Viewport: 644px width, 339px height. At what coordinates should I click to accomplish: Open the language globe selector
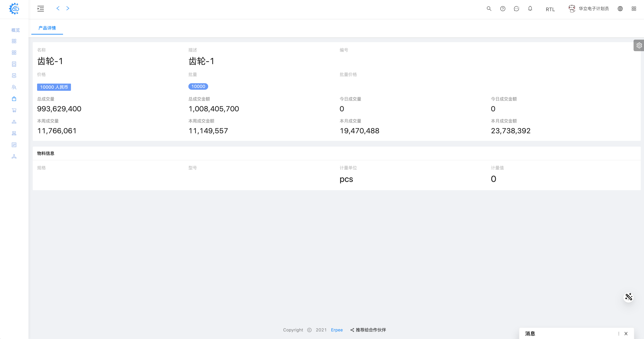coord(620,9)
